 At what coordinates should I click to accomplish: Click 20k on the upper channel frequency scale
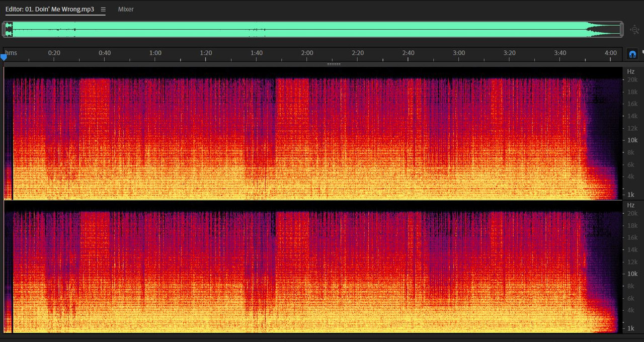coord(632,79)
